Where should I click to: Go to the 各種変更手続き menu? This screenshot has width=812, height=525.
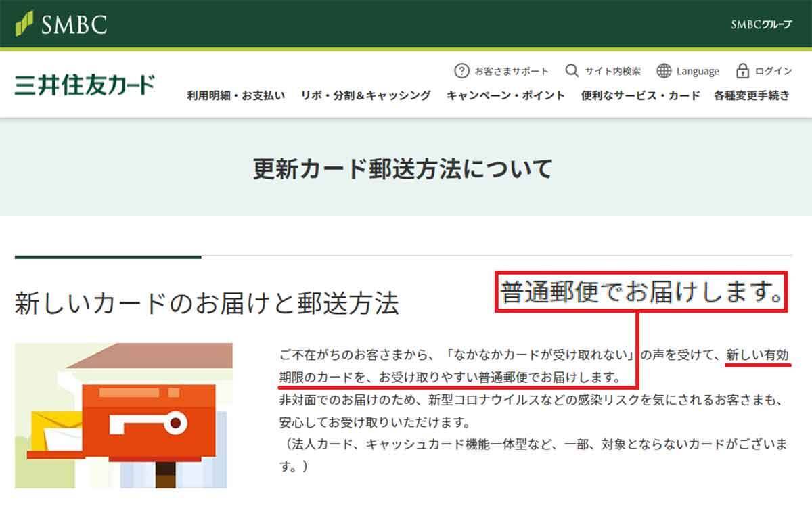(x=751, y=95)
